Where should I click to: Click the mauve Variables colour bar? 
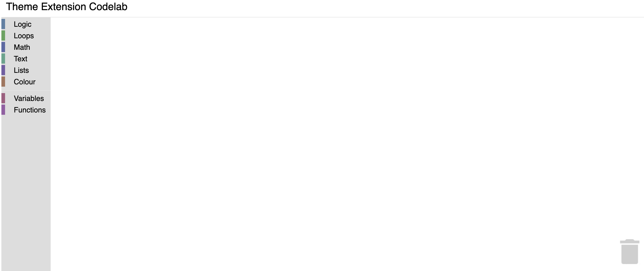coord(3,98)
